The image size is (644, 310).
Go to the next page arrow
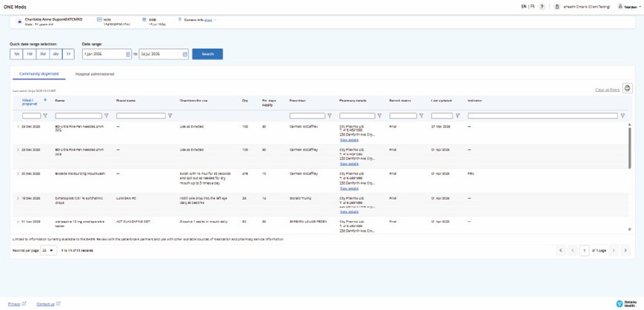point(613,251)
